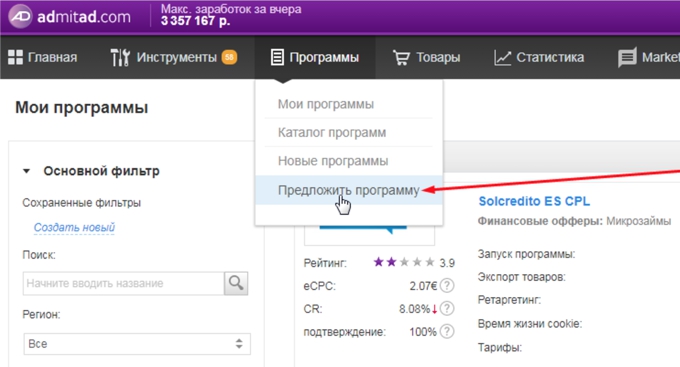
Task: Open the Инструменты menu item
Action: pos(174,57)
